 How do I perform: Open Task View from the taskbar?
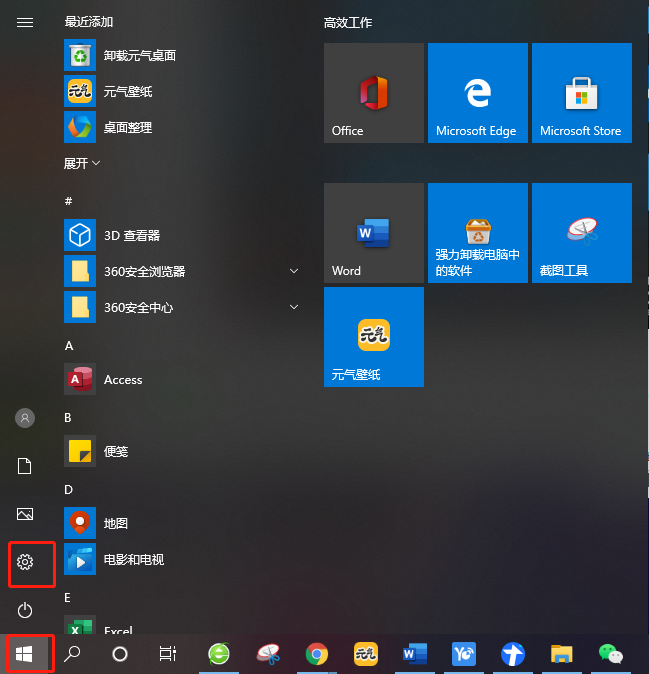[168, 654]
